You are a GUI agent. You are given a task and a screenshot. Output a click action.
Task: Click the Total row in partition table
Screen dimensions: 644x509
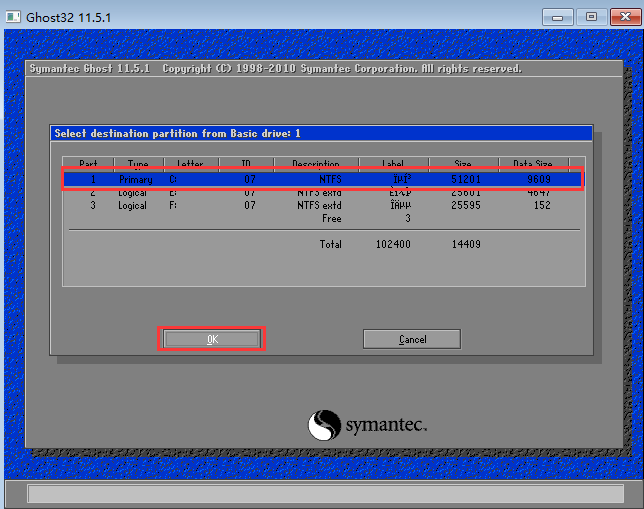330,244
